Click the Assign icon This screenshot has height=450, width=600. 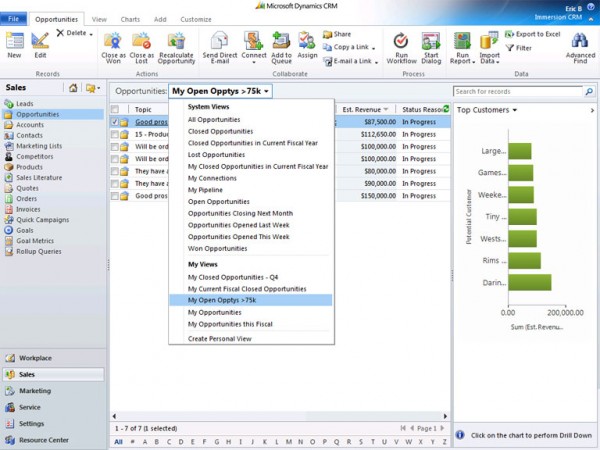(x=307, y=40)
